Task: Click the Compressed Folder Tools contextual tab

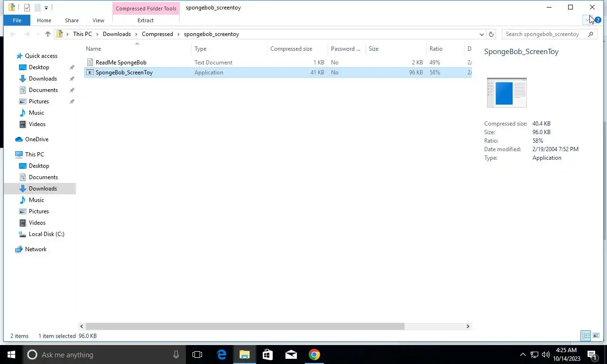Action: [146, 9]
